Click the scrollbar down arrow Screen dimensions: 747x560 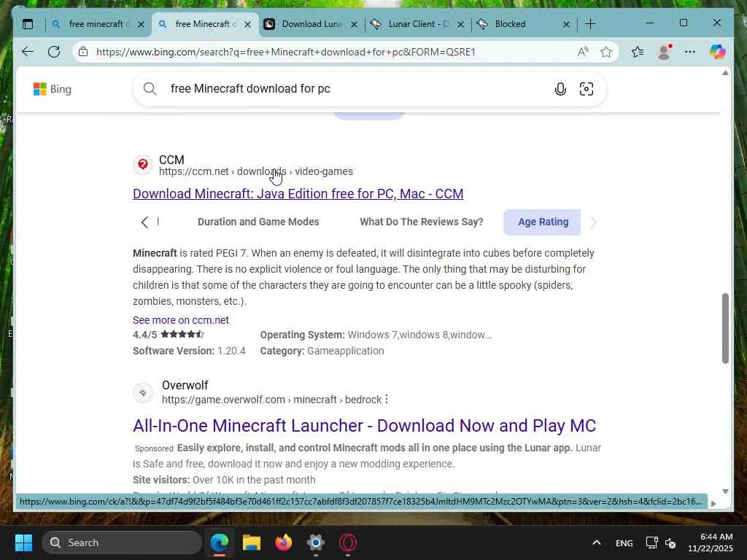click(x=725, y=491)
